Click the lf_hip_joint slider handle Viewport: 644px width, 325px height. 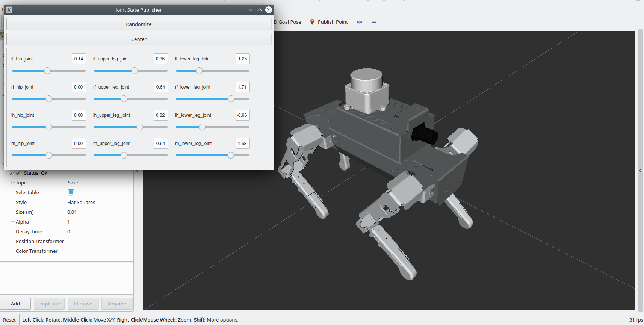(47, 71)
